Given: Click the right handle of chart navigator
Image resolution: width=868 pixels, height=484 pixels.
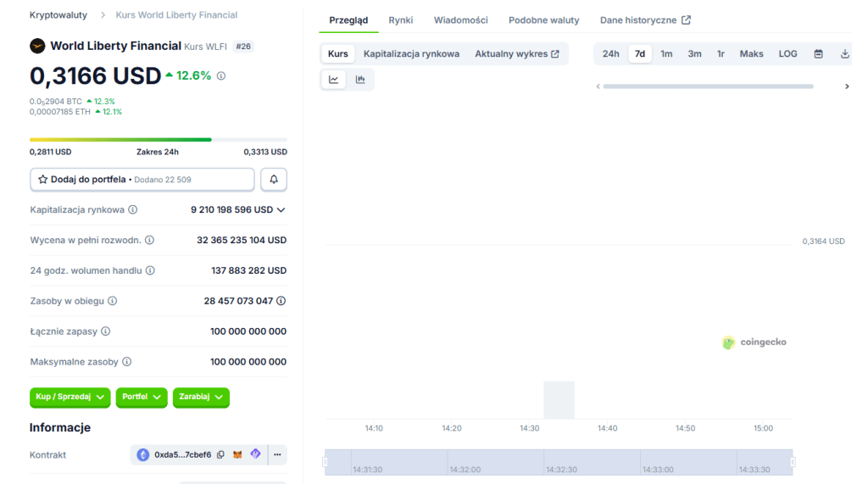Looking at the screenshot, I should (x=793, y=462).
